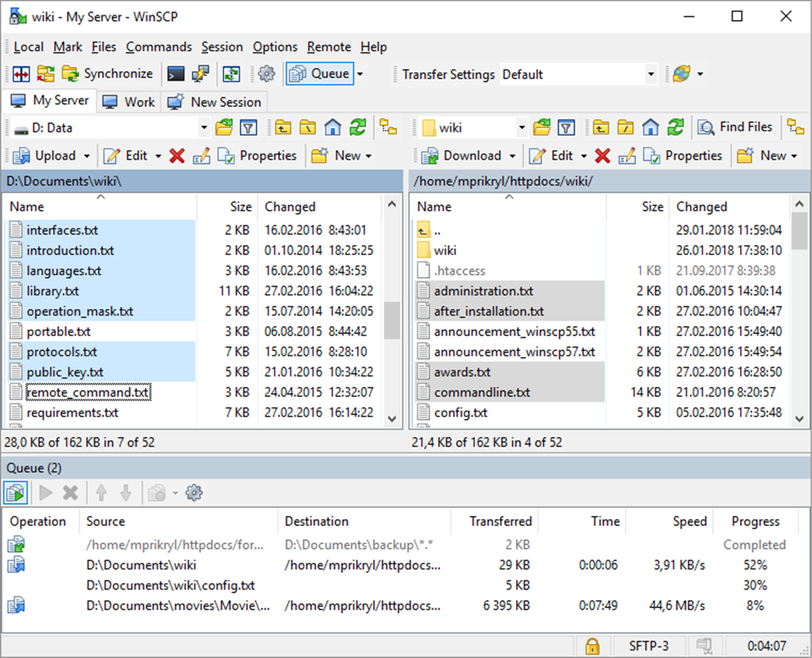The height and width of the screenshot is (658, 812).
Task: Go to the remote home directory icon
Action: click(x=651, y=127)
